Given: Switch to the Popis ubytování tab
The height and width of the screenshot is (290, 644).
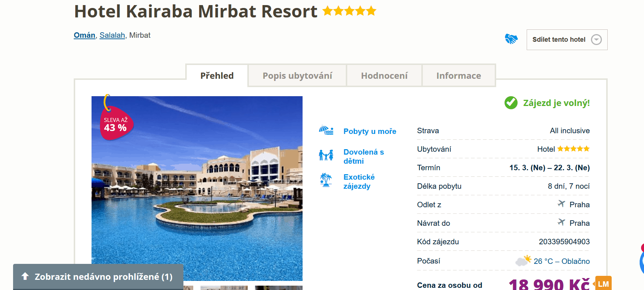Looking at the screenshot, I should click(x=297, y=75).
